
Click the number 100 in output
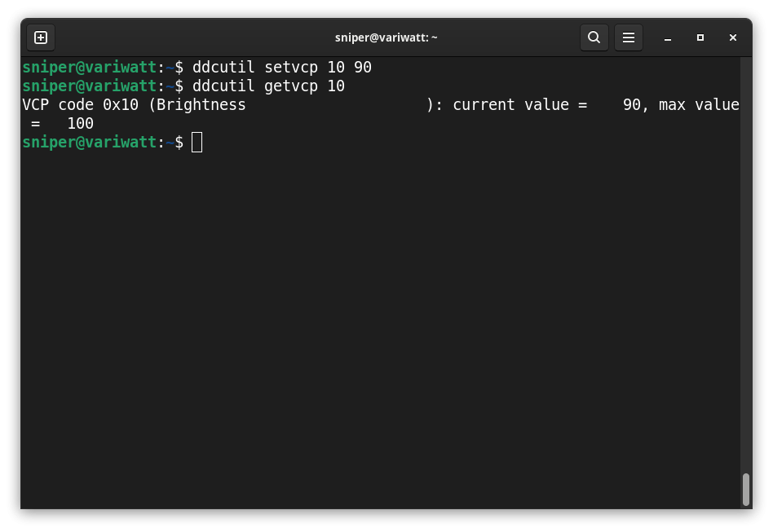tap(80, 124)
